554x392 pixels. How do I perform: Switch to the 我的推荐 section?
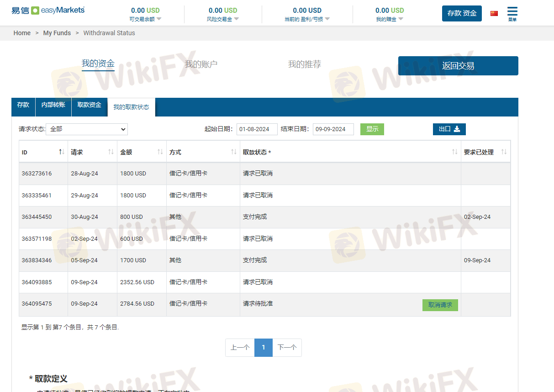coord(305,64)
